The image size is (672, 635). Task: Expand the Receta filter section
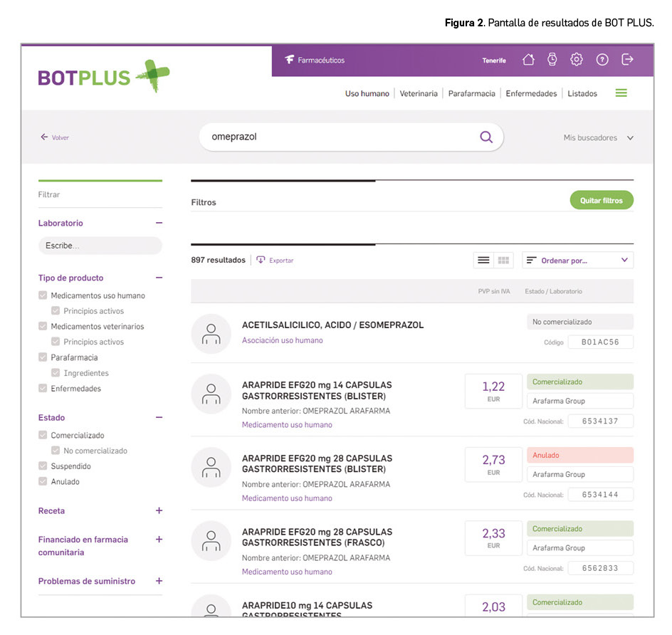pyautogui.click(x=159, y=510)
